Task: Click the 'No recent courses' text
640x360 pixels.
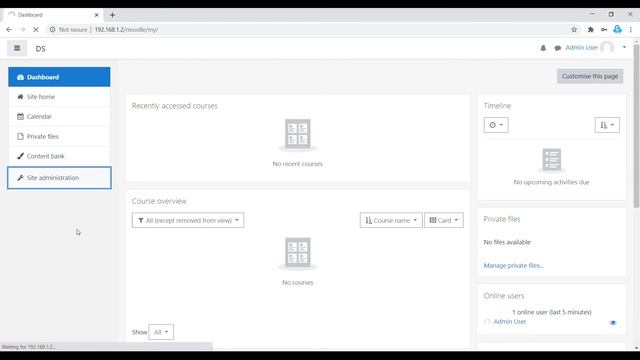Action: coord(298,164)
